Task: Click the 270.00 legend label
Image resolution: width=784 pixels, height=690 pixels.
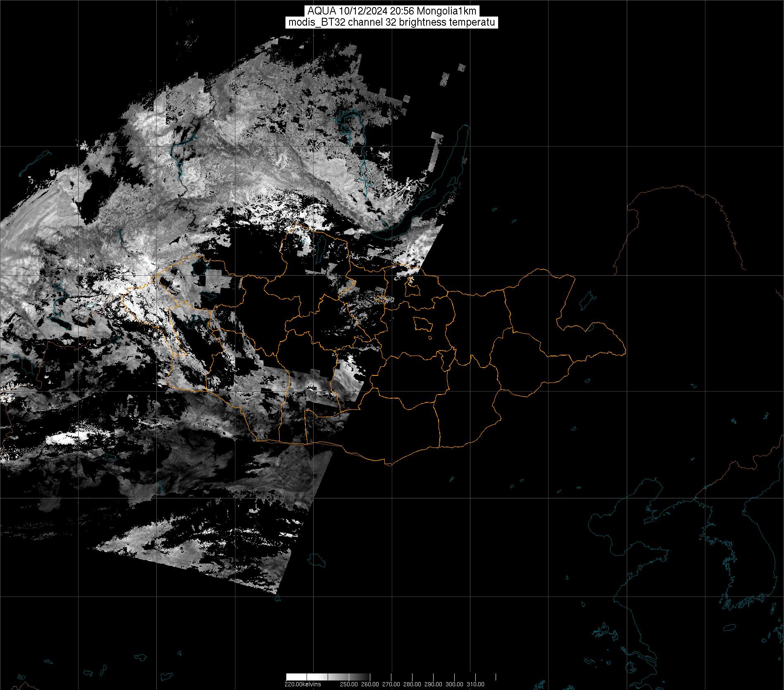Action: click(391, 684)
